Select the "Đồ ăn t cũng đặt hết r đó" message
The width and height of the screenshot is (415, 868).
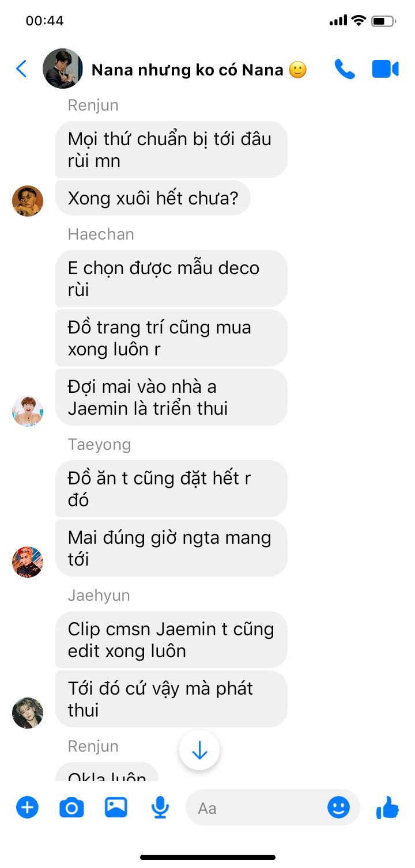click(x=171, y=489)
